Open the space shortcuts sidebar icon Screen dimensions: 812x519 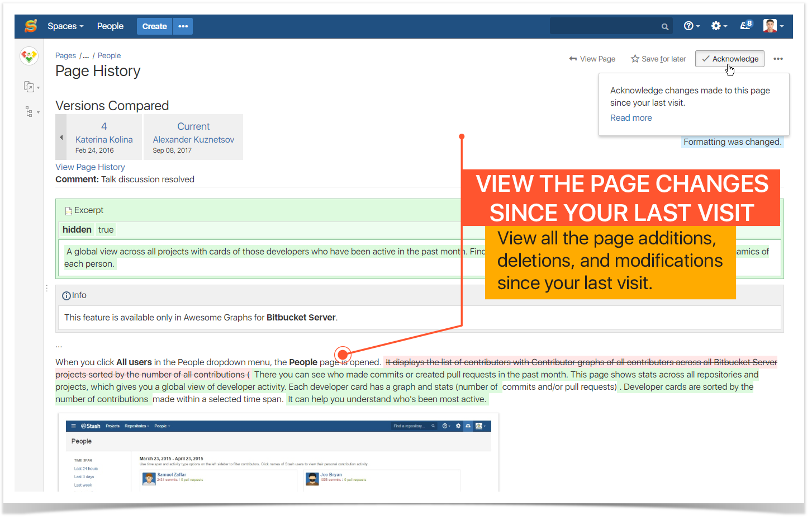(x=29, y=87)
